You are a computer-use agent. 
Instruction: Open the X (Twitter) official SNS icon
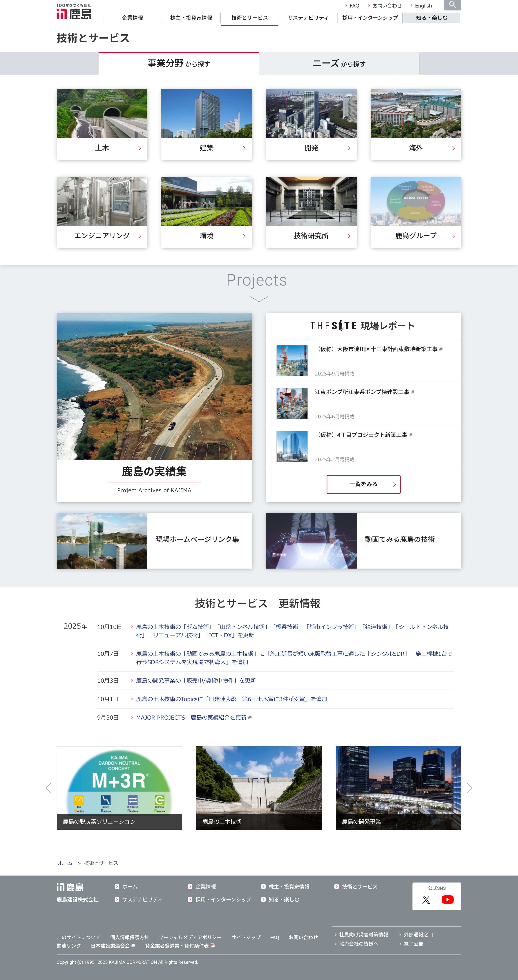click(x=426, y=899)
